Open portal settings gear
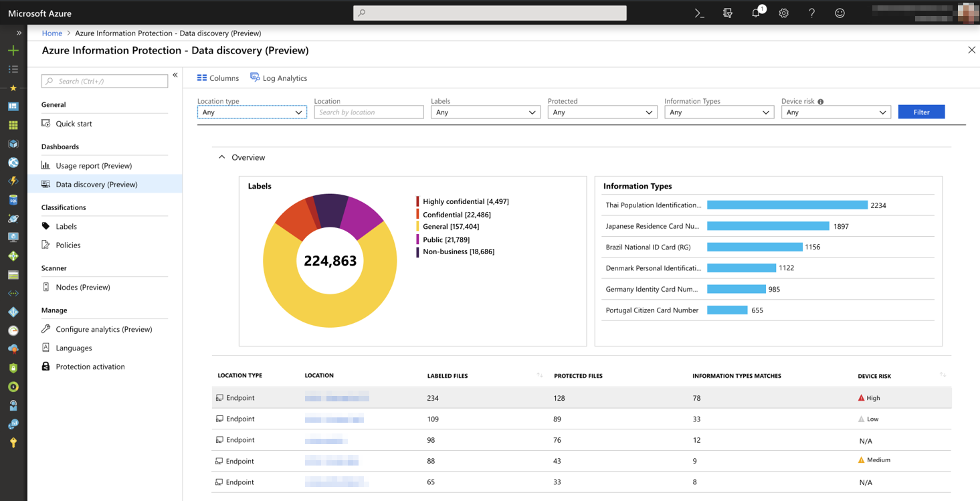 click(x=783, y=13)
